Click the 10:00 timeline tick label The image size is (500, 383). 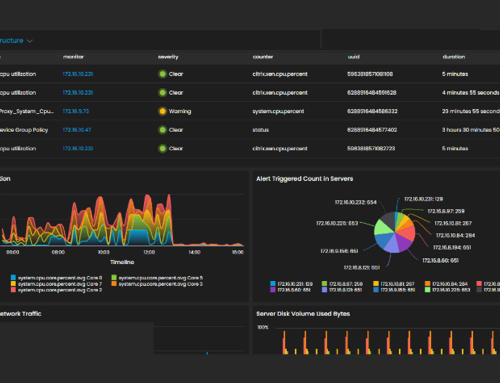pos(103,252)
